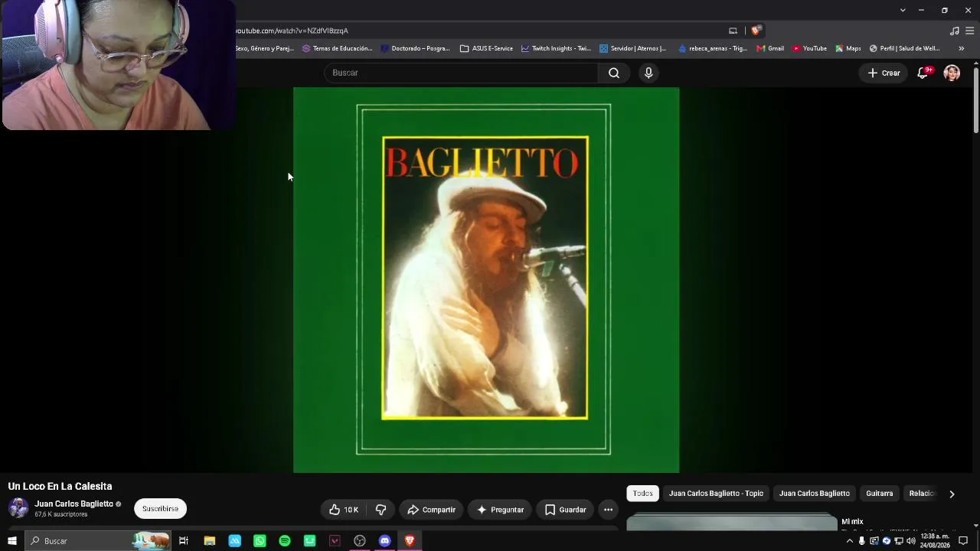The image size is (980, 551).
Task: Select the 'Todos' filter chip
Action: (x=642, y=494)
